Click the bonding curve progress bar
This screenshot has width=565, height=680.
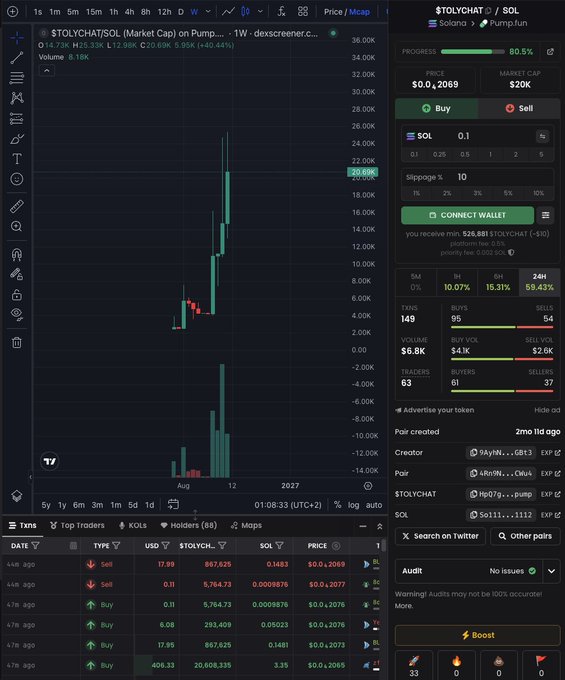pyautogui.click(x=473, y=52)
